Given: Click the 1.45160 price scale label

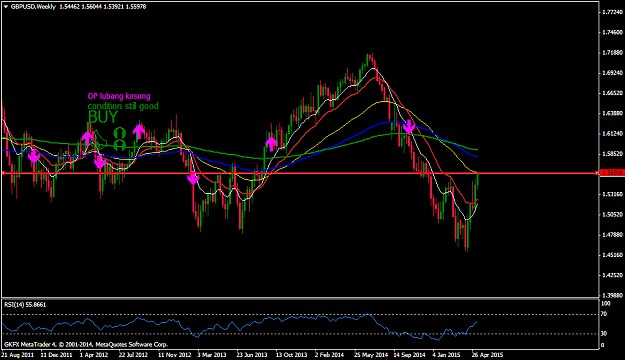Looking at the screenshot, I should [613, 255].
